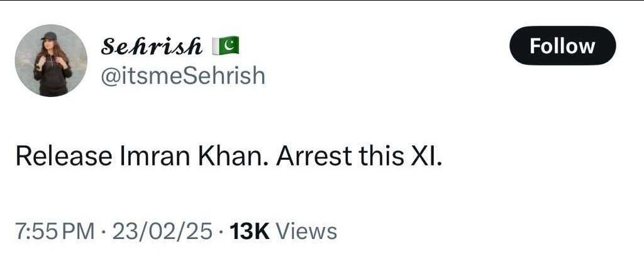This screenshot has height=256, width=644.
Task: Click the 23/02/25 post date
Action: [x=162, y=231]
